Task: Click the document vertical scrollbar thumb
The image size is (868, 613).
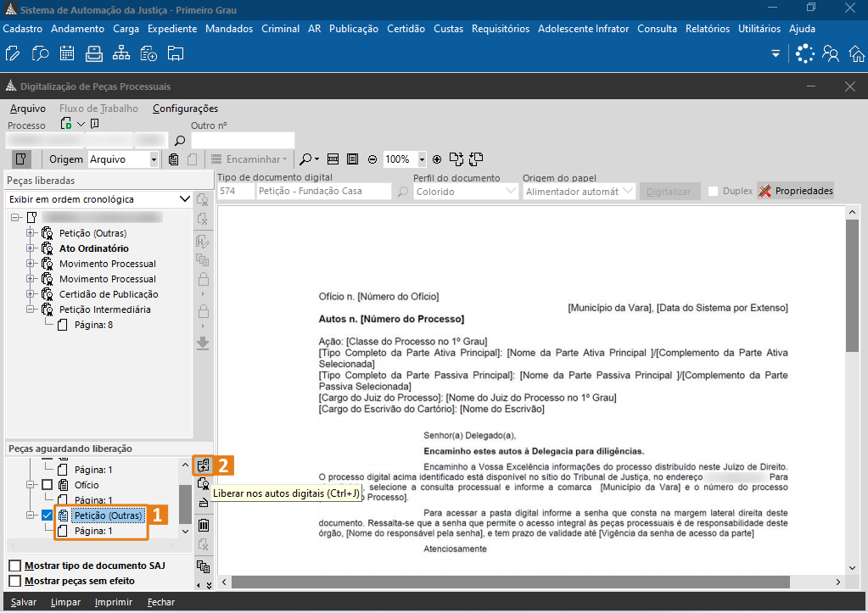Action: (x=852, y=285)
